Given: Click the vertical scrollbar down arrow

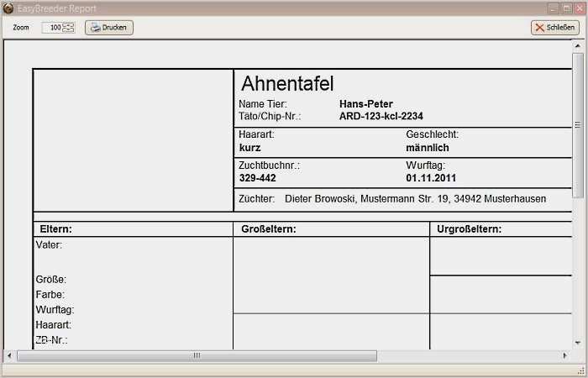Looking at the screenshot, I should pos(578,343).
